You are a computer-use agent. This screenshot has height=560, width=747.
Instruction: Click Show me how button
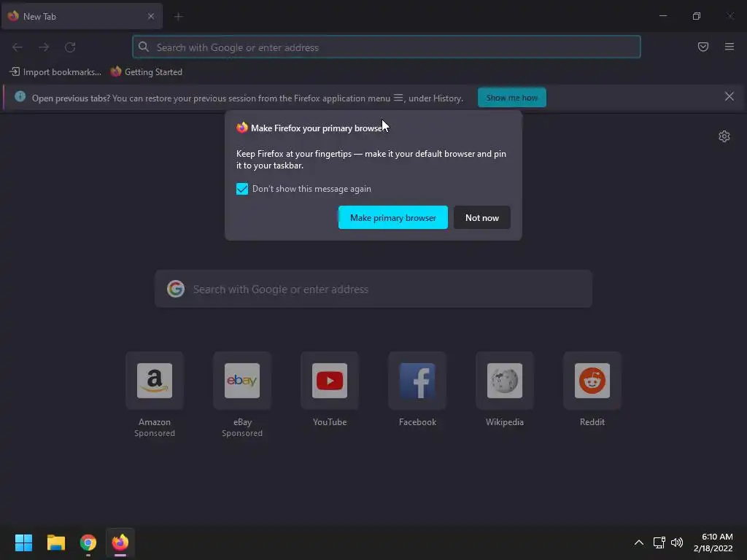(511, 98)
